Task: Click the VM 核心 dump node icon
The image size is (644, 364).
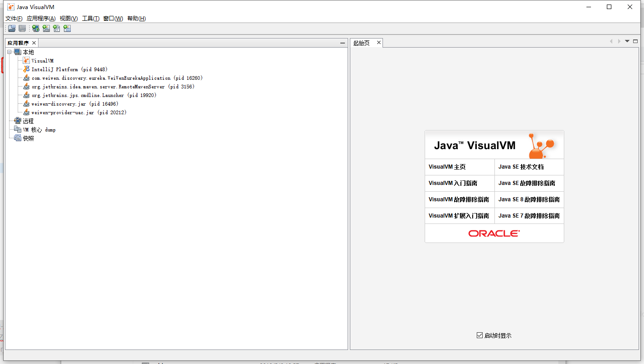Action: (x=18, y=130)
